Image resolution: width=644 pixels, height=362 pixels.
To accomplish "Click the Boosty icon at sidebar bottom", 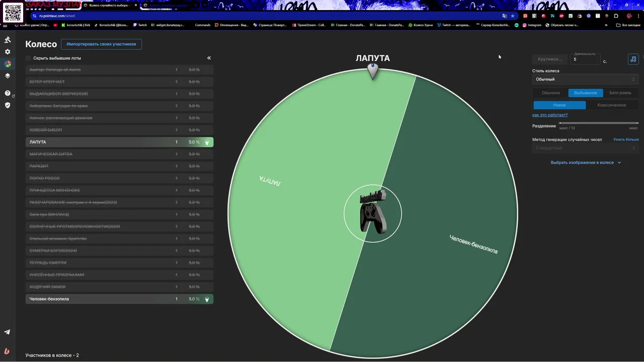I will coord(7,351).
